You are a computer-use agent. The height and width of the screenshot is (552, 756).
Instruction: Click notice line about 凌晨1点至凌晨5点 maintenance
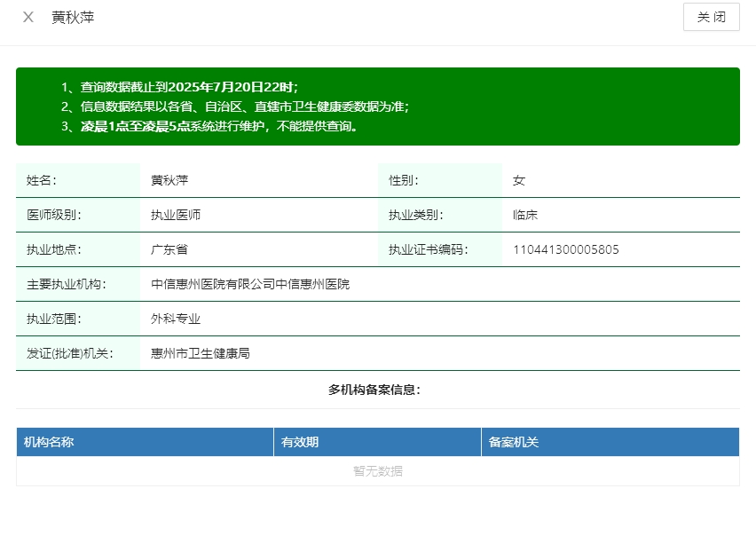[209, 126]
